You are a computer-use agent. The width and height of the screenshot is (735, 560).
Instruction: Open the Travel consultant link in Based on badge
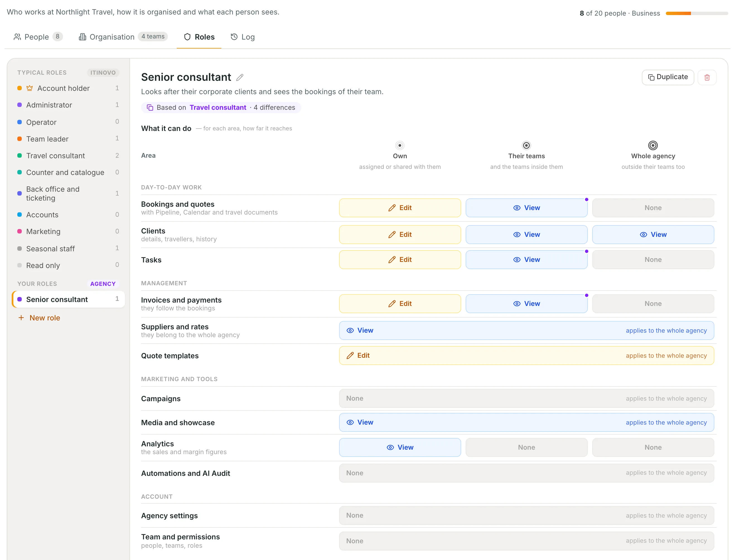click(x=217, y=107)
